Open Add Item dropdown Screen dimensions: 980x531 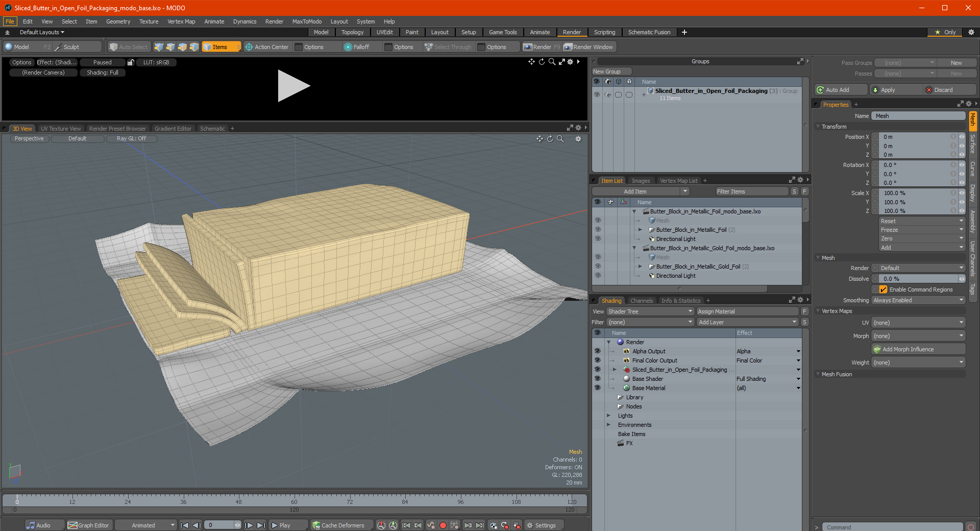point(641,191)
